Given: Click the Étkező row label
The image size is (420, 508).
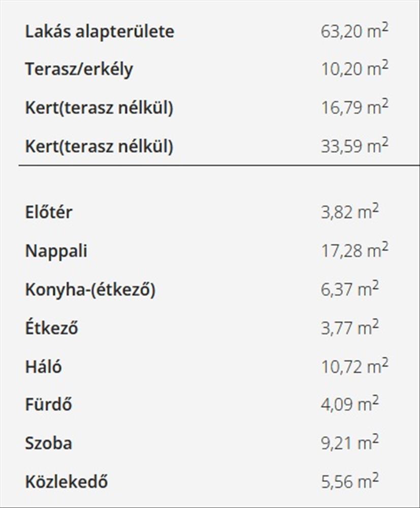Looking at the screenshot, I should tap(51, 328).
